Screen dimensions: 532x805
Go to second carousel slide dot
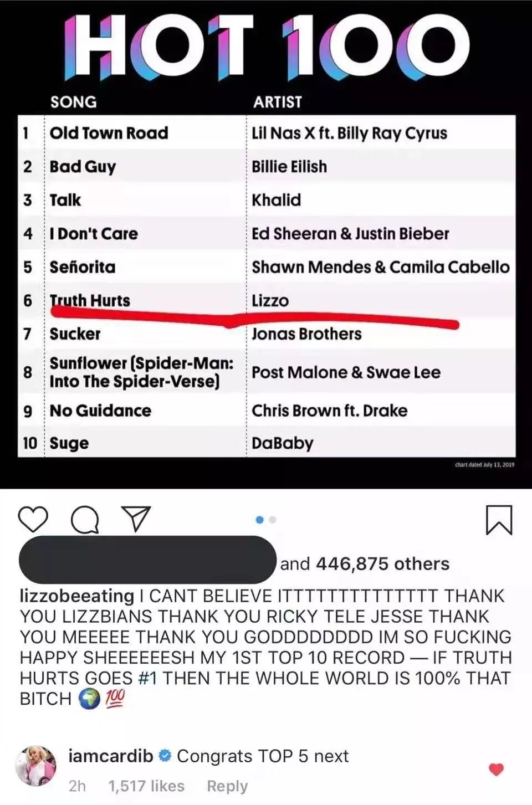pos(273,520)
